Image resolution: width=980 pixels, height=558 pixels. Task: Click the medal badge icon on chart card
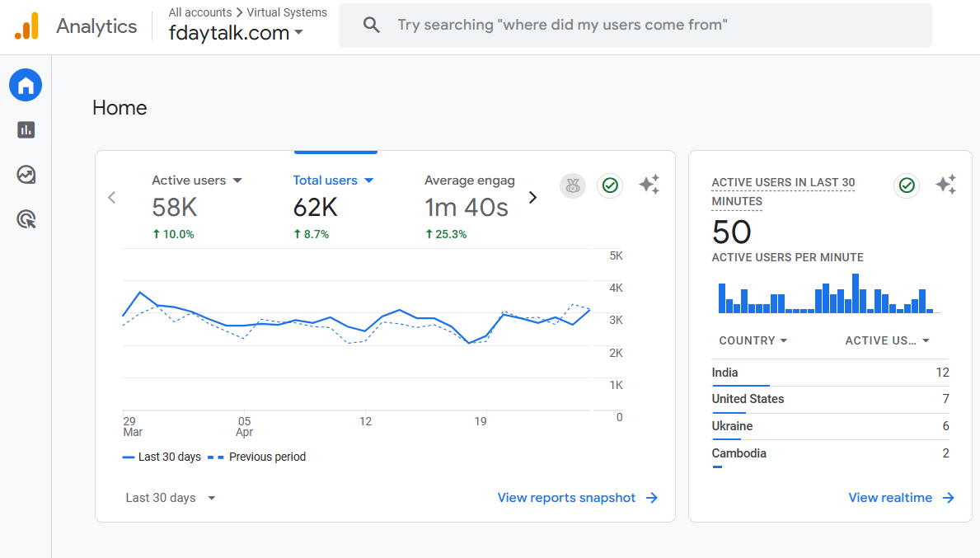[x=573, y=186]
